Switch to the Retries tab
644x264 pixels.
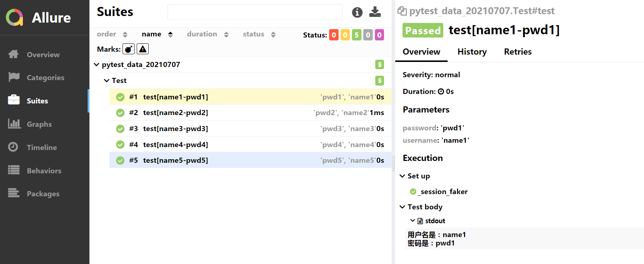(x=518, y=52)
